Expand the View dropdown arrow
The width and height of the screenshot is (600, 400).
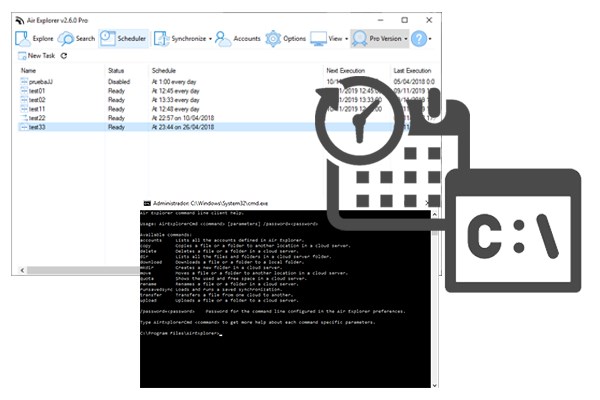(x=346, y=39)
